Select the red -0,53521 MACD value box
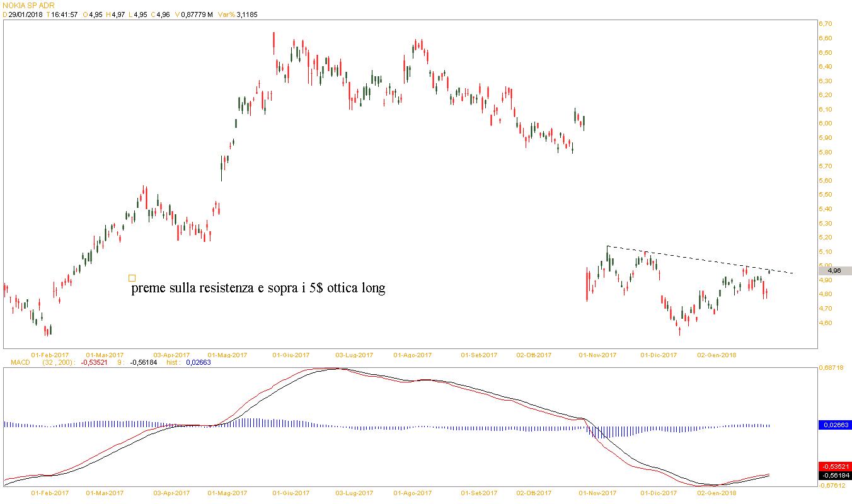 [x=834, y=467]
